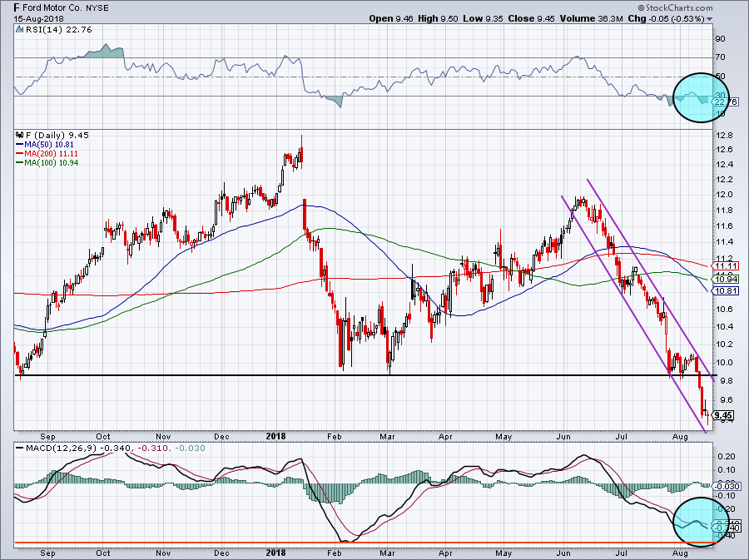Select the Ford Motor Co. NYSE title
Screen dimensions: 749x560
point(61,8)
